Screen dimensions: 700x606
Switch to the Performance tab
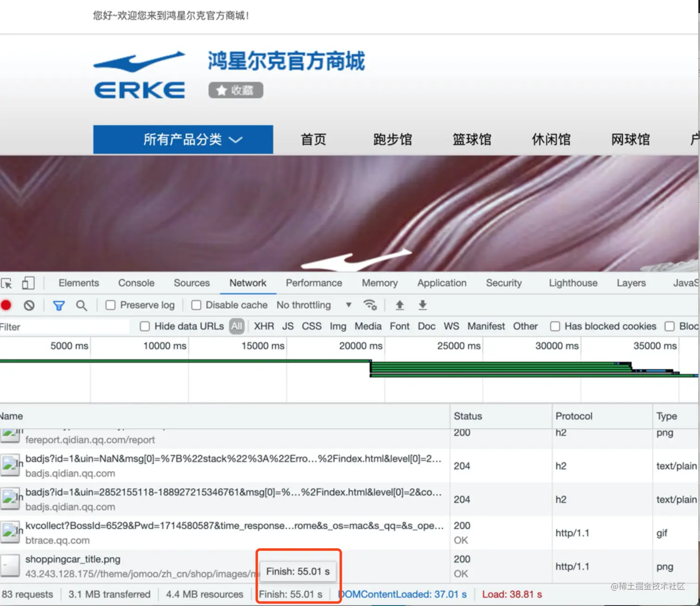pos(314,283)
